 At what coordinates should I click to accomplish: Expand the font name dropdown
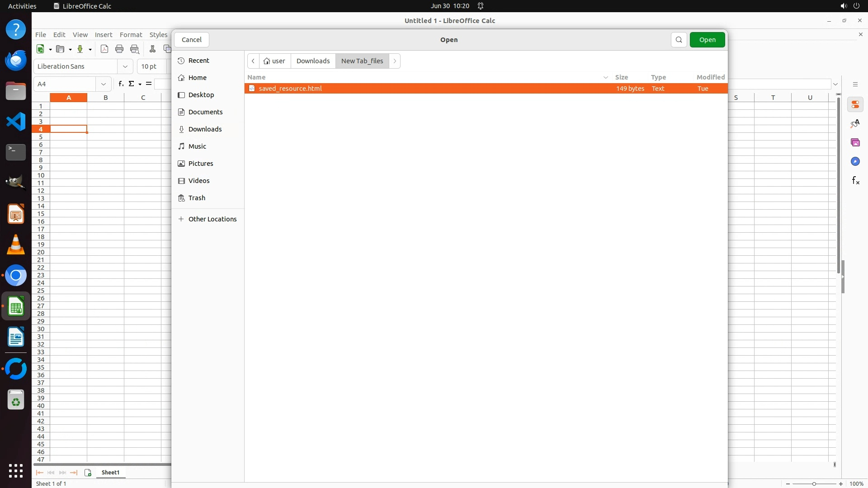[125, 66]
